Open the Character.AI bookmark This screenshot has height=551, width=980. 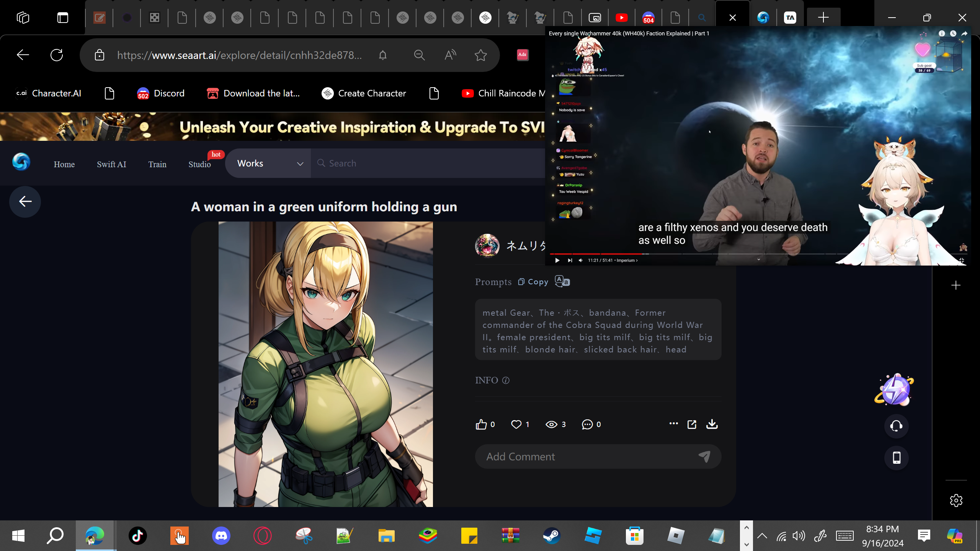49,93
